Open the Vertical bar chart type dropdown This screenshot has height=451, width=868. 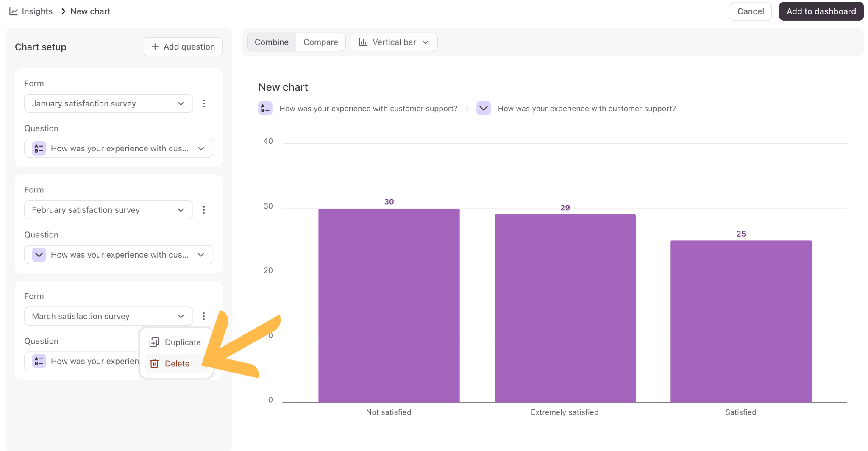tap(394, 42)
